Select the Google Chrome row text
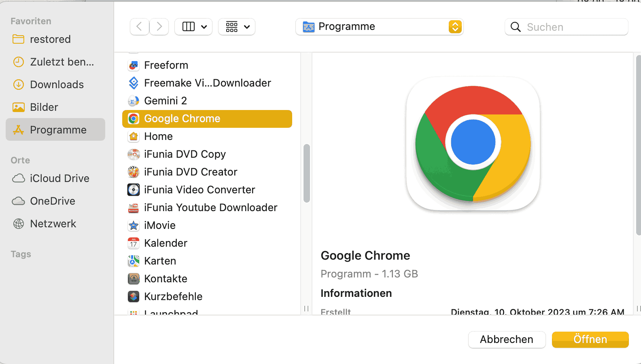The image size is (641, 364). pyautogui.click(x=182, y=119)
